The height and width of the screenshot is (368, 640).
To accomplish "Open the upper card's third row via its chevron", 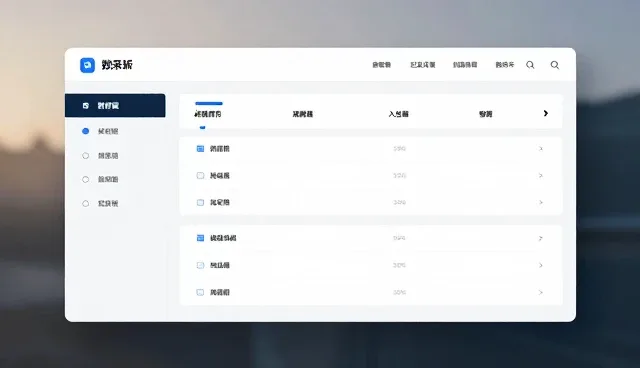I will pyautogui.click(x=541, y=202).
